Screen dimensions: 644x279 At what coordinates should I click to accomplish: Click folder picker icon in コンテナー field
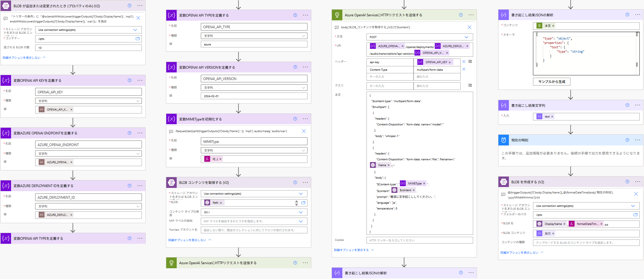click(138, 39)
